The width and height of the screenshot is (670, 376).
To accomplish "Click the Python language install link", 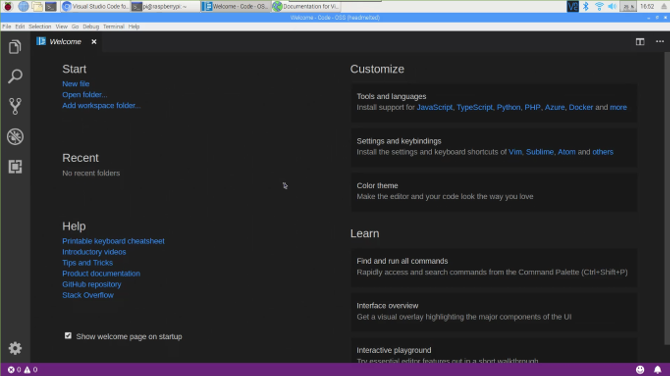I will pos(508,107).
